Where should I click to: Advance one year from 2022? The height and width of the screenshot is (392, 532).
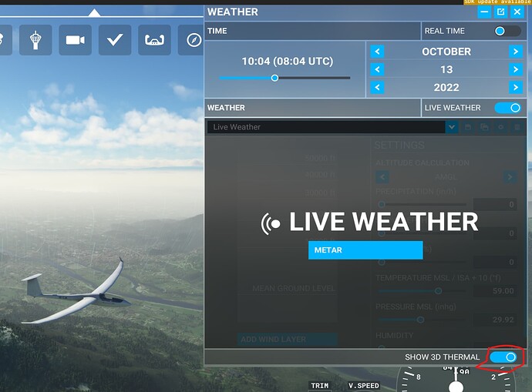coord(516,88)
